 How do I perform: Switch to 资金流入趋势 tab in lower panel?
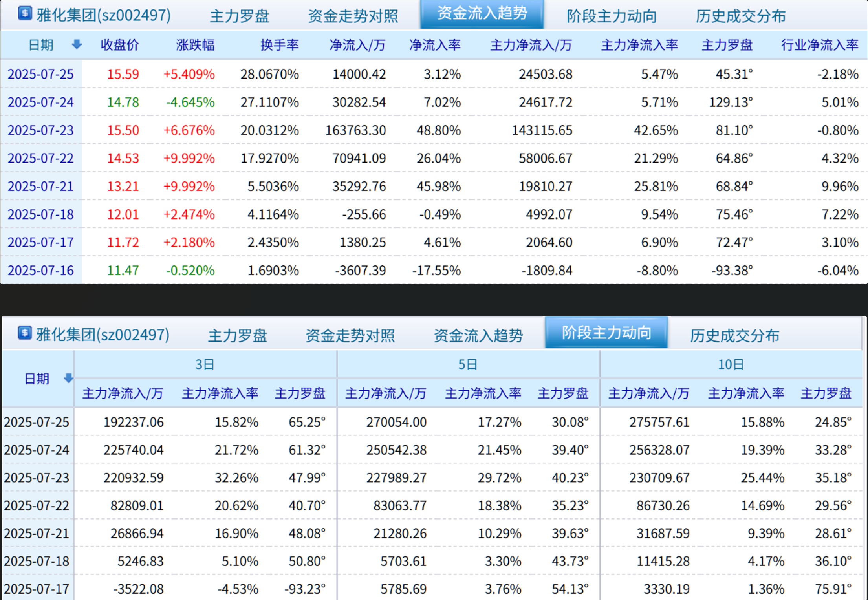point(478,336)
